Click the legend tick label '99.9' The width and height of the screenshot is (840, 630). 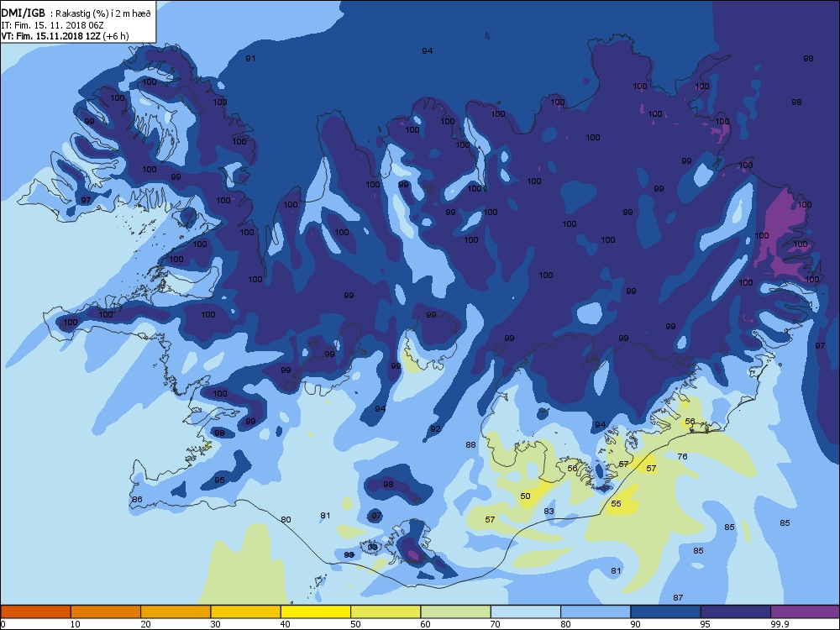(x=779, y=624)
